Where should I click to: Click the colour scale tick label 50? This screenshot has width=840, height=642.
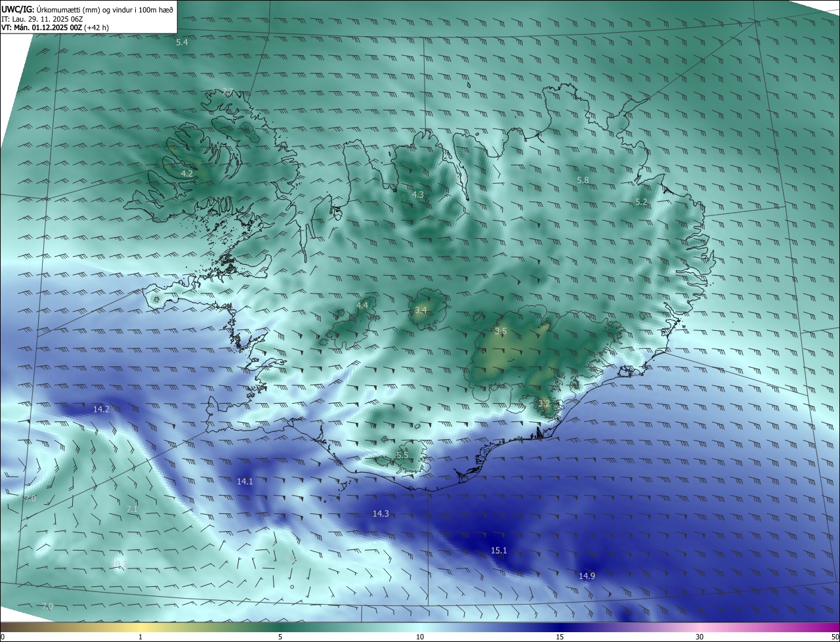pos(835,637)
